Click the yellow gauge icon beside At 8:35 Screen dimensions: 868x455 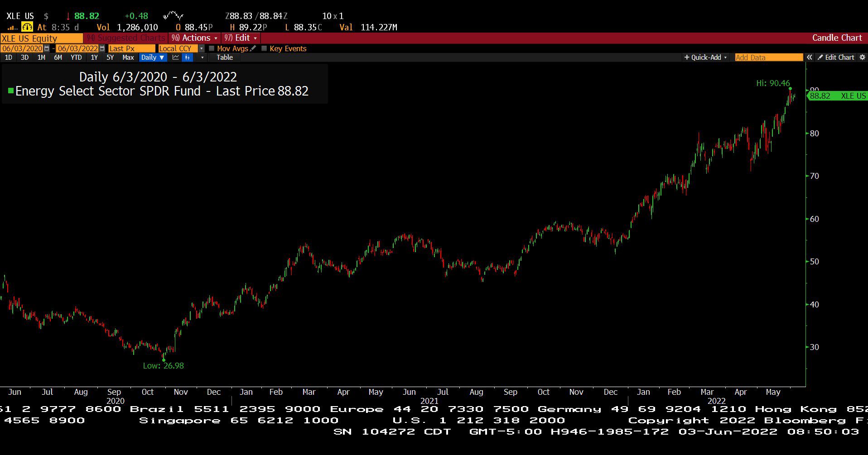point(27,27)
